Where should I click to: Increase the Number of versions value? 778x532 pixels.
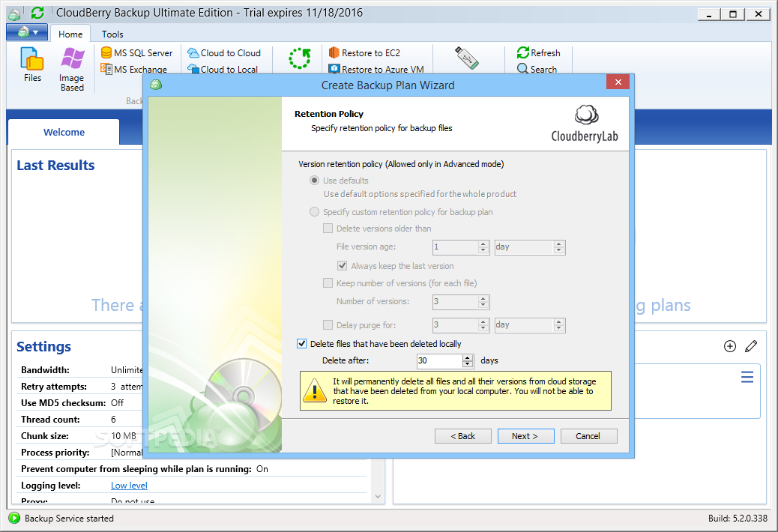pos(483,298)
